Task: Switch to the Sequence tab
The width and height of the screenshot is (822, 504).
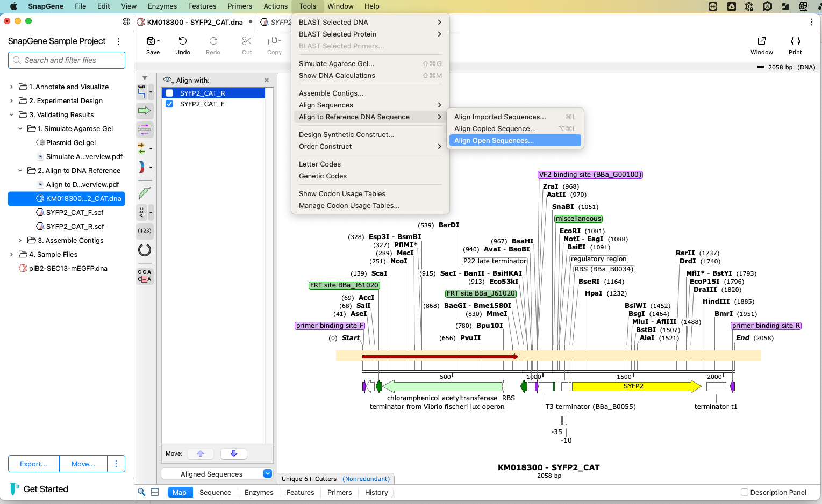Action: [215, 492]
